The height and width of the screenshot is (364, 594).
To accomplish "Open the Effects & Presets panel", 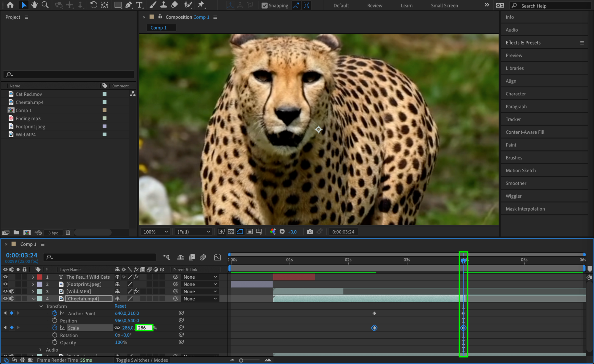I will (523, 42).
